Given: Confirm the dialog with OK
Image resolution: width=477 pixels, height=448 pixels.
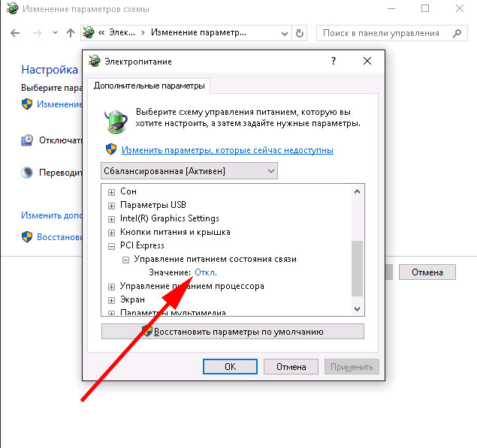Looking at the screenshot, I should tap(230, 367).
